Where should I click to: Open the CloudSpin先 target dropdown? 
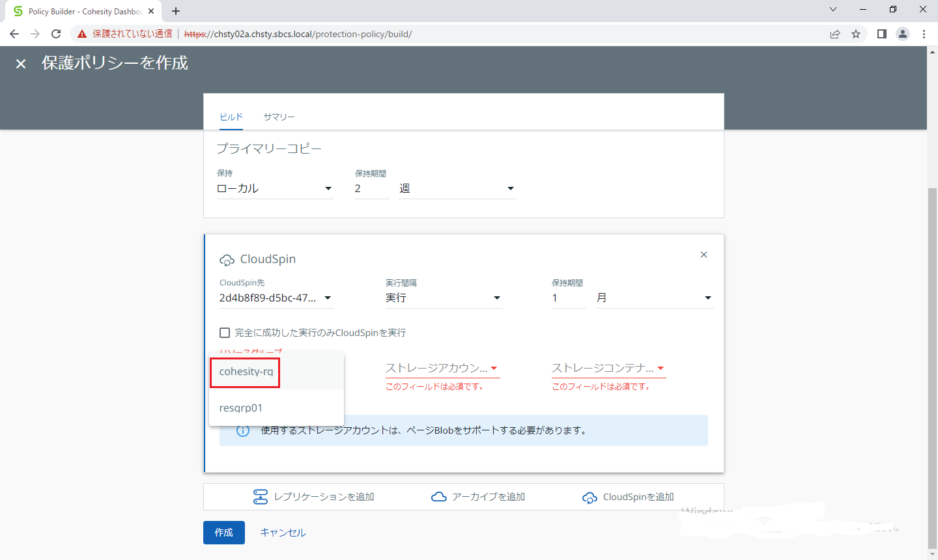point(276,298)
